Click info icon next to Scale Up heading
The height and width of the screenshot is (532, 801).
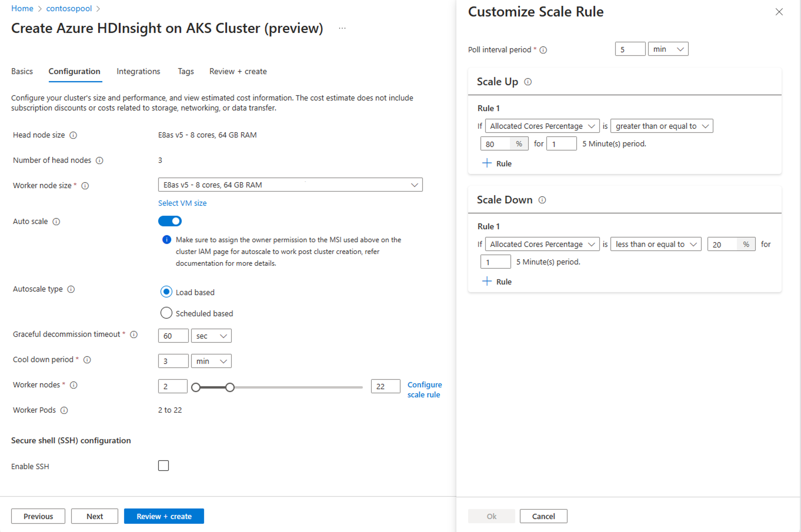pyautogui.click(x=528, y=82)
